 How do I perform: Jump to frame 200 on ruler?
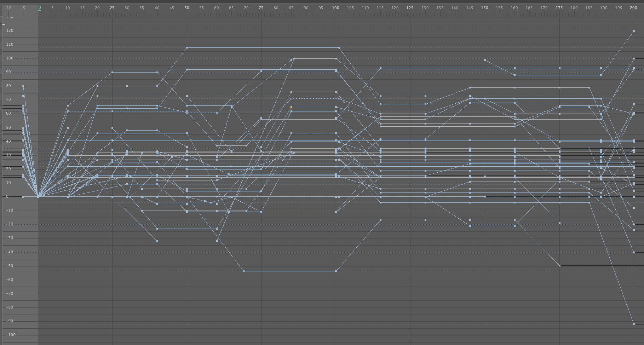(x=633, y=8)
